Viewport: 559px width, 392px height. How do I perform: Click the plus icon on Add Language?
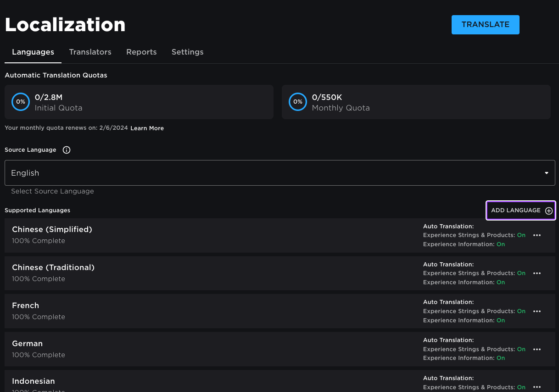(549, 211)
